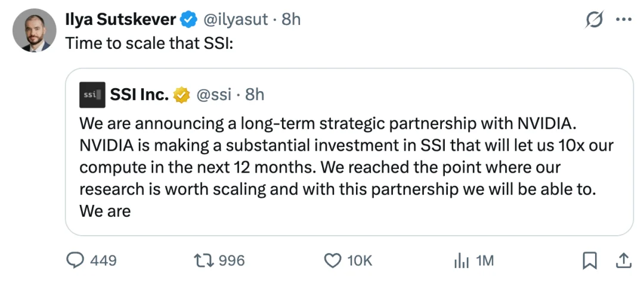
Task: Click the Ilya Sutskever display name
Action: [121, 19]
